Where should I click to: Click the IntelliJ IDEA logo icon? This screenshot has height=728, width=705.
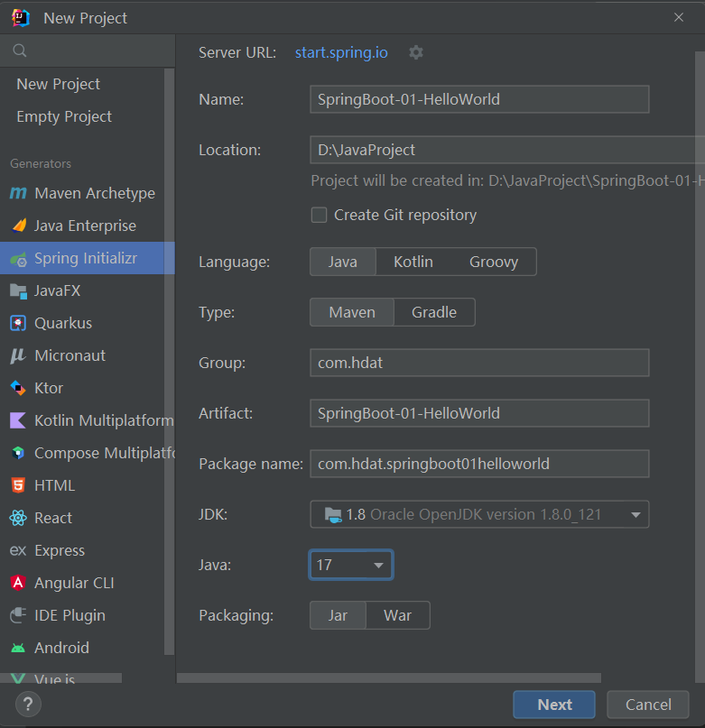[21, 18]
